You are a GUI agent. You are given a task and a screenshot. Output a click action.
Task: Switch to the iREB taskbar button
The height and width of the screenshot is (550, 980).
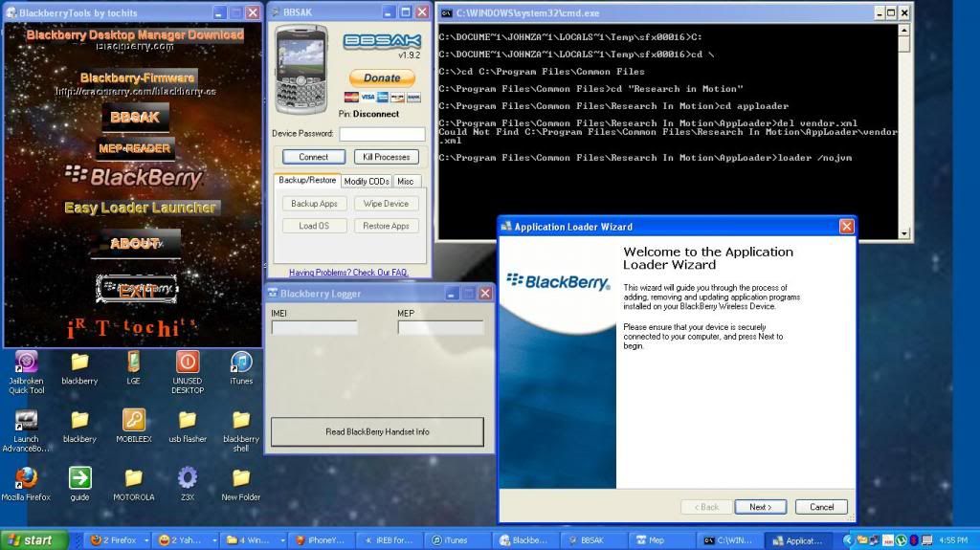pyautogui.click(x=388, y=540)
